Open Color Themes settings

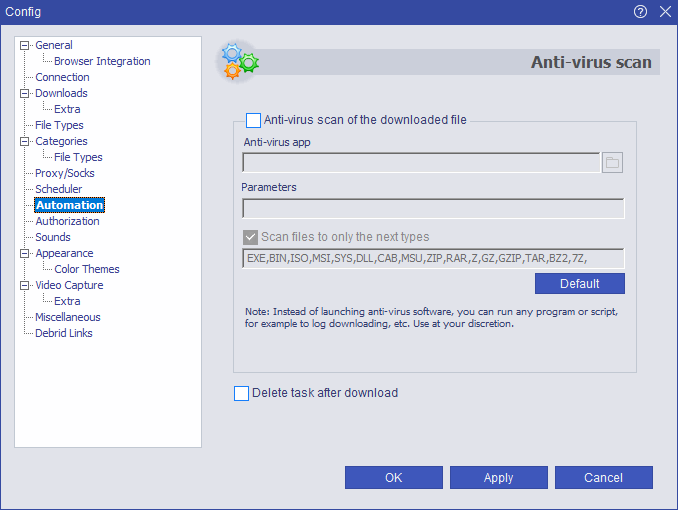[x=87, y=269]
